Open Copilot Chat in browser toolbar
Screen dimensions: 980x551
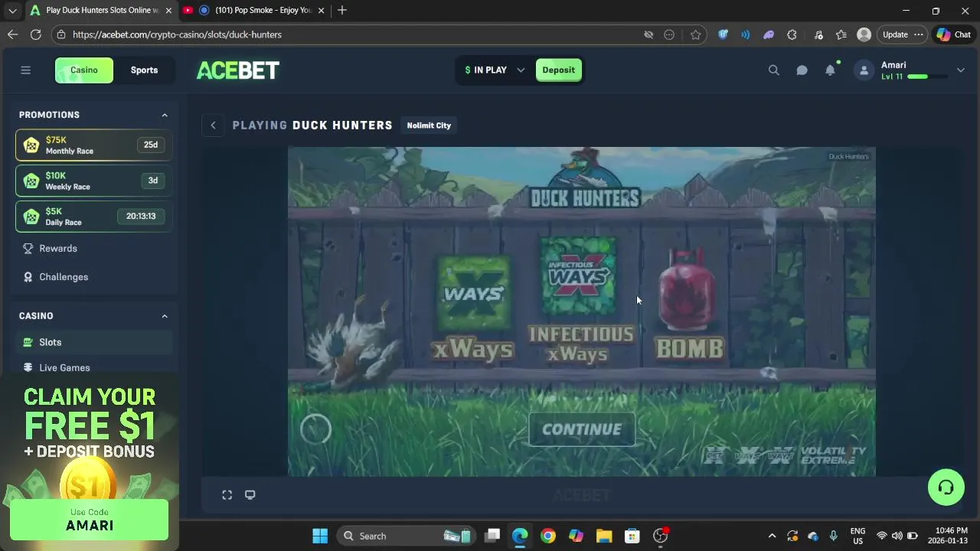click(953, 34)
